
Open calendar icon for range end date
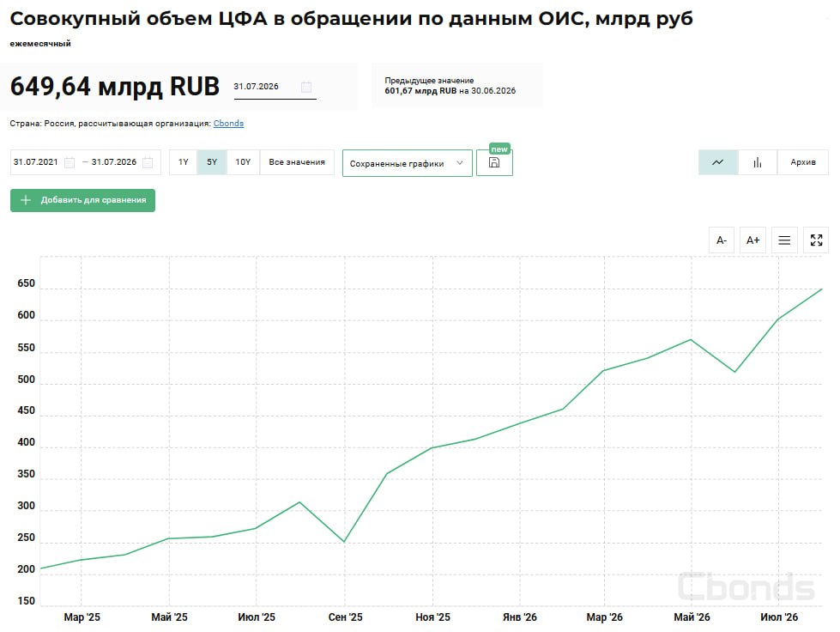(x=148, y=162)
